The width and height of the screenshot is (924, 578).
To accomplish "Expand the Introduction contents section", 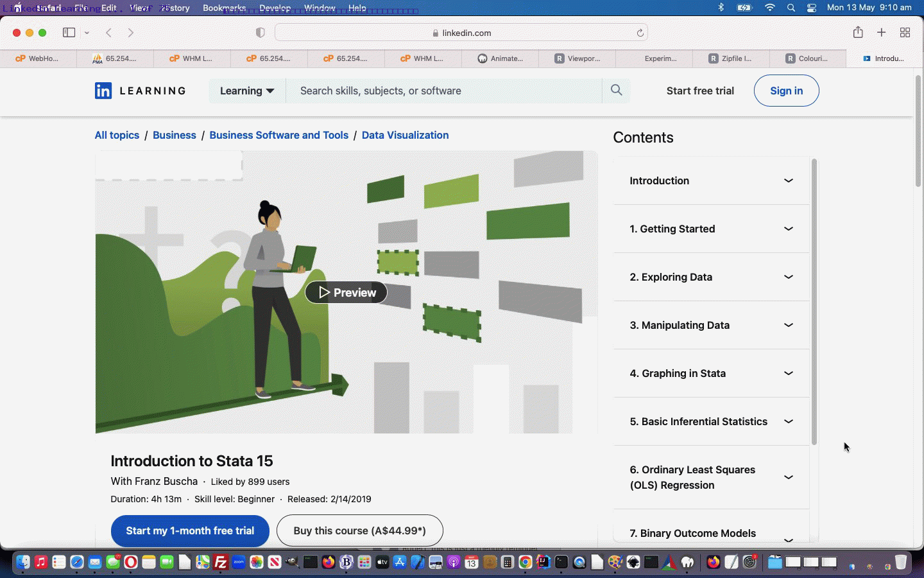I will 711,180.
